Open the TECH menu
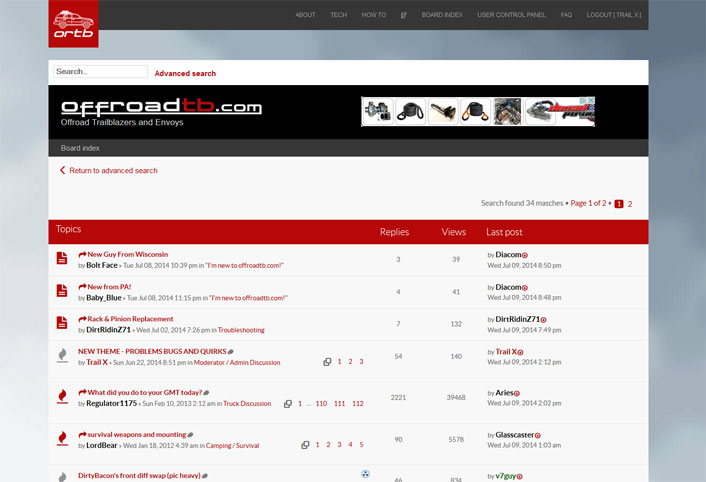This screenshot has width=706, height=482. 338,15
